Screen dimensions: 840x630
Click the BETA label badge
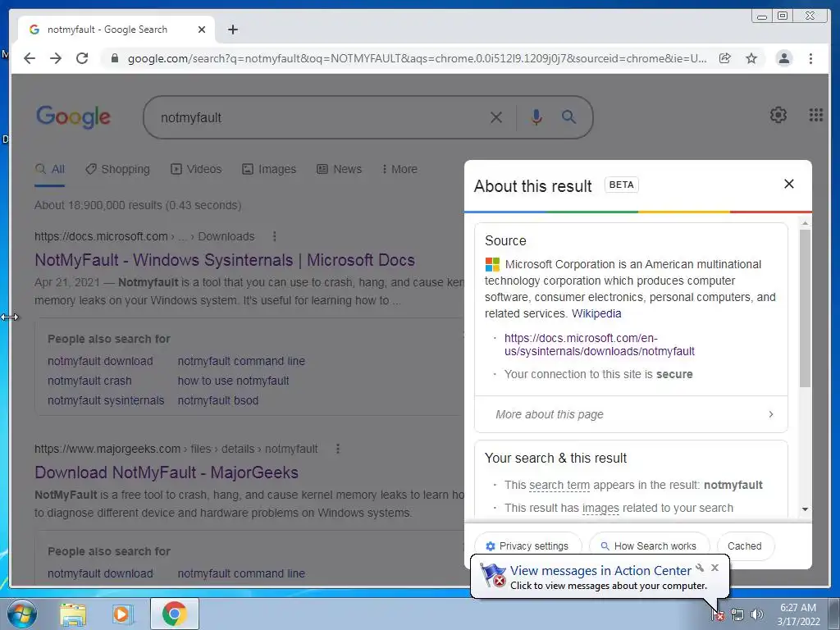(622, 185)
